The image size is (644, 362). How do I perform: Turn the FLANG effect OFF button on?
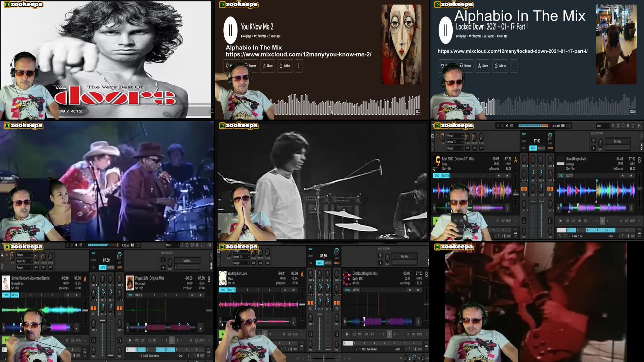click(467, 148)
